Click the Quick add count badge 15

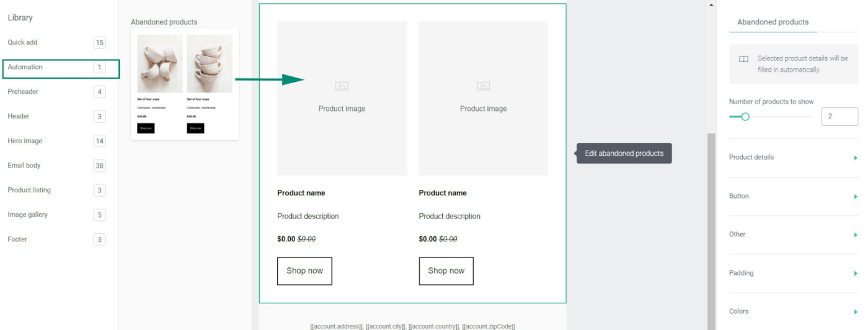pyautogui.click(x=99, y=43)
